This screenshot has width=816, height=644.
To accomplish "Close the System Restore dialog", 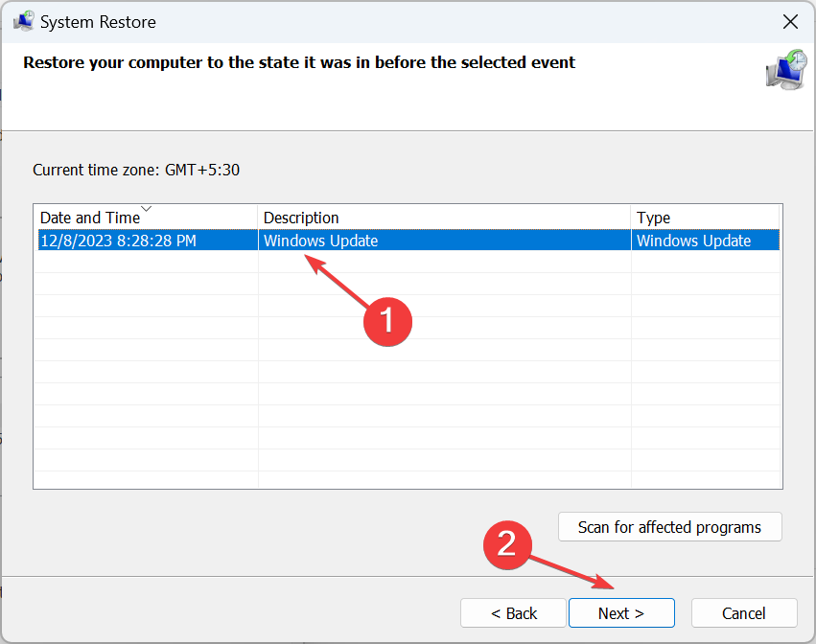I will coord(790,22).
